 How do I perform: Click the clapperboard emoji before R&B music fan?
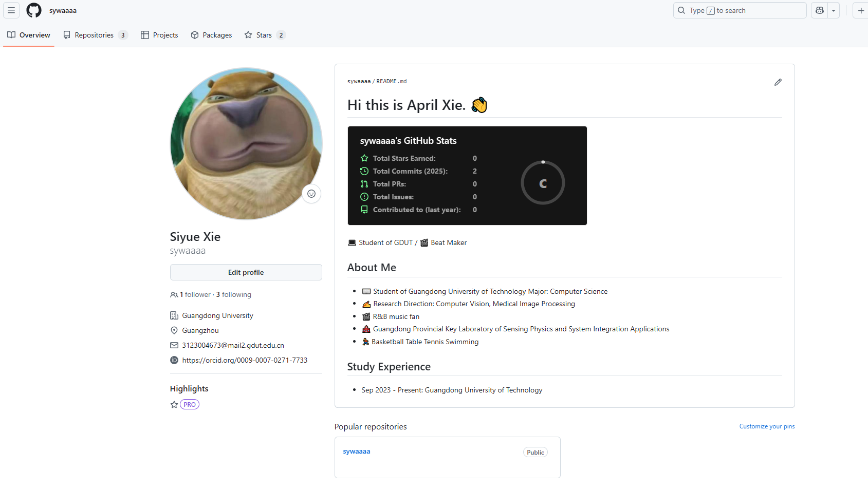[x=366, y=316]
